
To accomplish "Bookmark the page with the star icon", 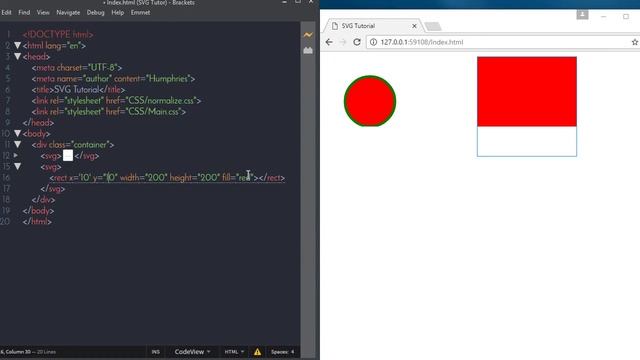I will pyautogui.click(x=635, y=42).
